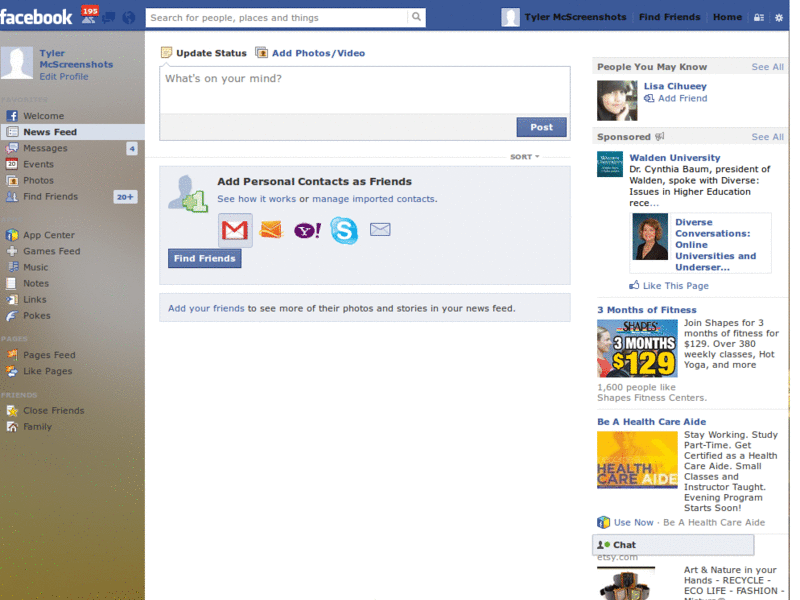Image resolution: width=800 pixels, height=600 pixels.
Task: Open App Center icon in sidebar
Action: click(12, 235)
